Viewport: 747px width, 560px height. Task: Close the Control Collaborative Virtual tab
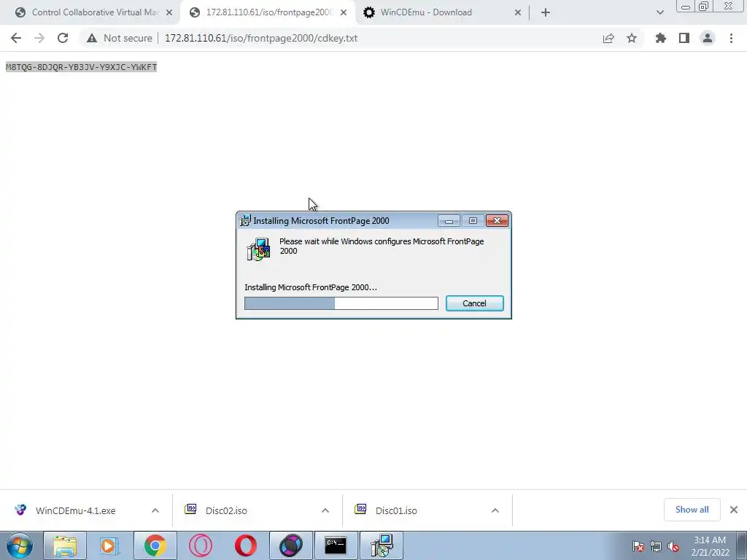[x=169, y=12]
